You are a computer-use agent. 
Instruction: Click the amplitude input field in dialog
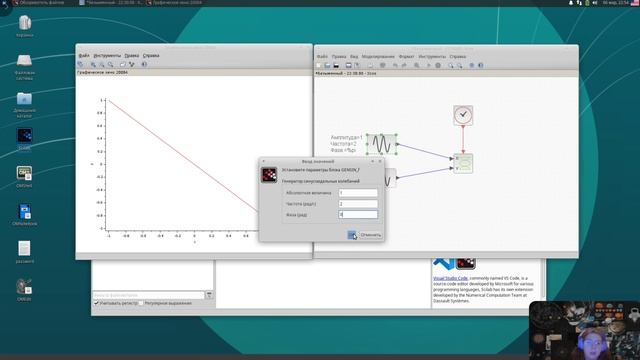click(358, 193)
